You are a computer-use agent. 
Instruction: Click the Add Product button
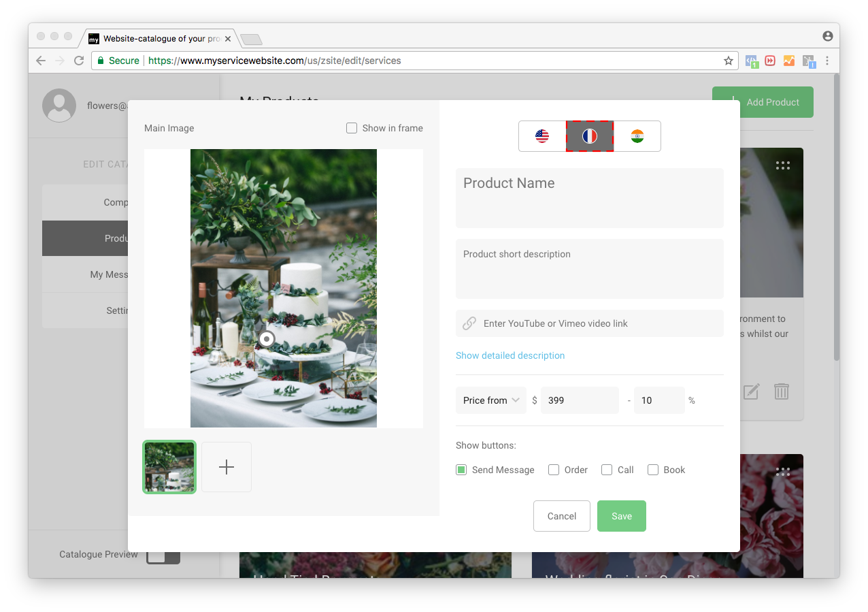[x=763, y=102]
